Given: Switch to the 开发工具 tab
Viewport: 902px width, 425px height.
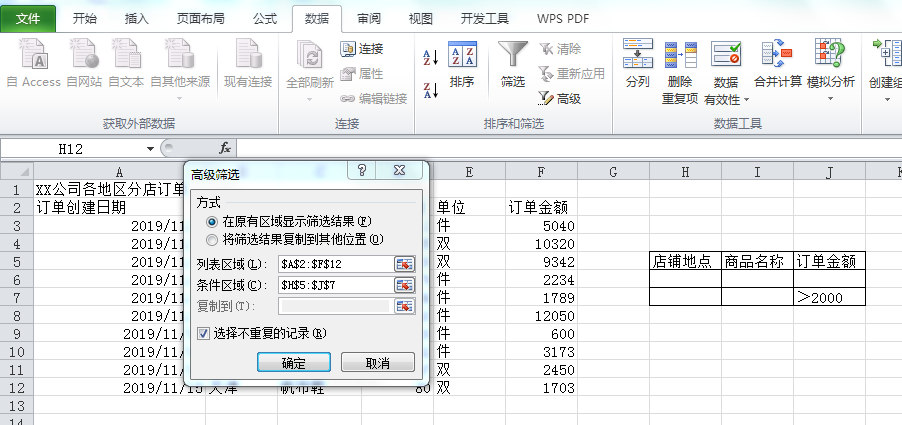Looking at the screenshot, I should pos(484,19).
